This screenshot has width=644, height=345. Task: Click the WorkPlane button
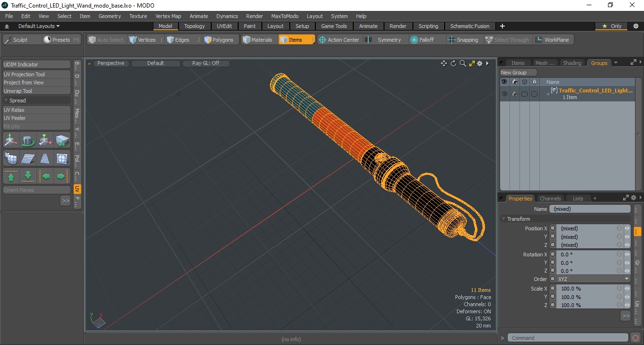(x=553, y=40)
